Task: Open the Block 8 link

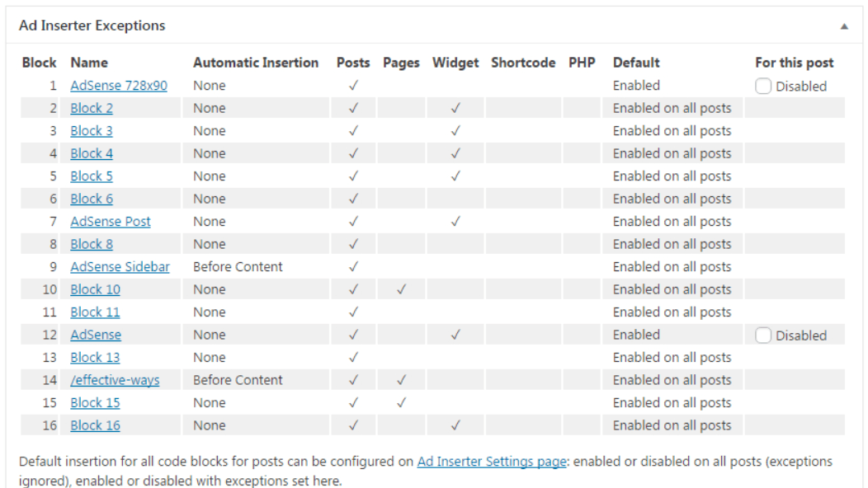Action: tap(92, 245)
